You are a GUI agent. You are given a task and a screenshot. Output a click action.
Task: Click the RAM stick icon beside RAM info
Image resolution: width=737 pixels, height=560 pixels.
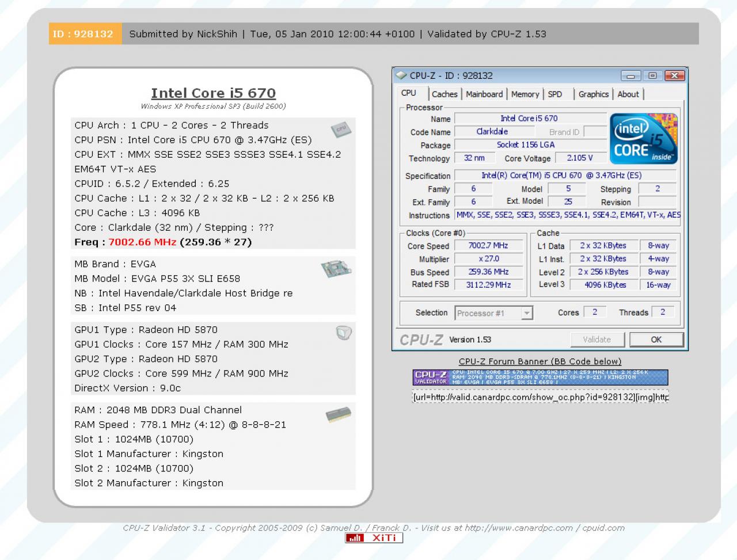pyautogui.click(x=339, y=414)
